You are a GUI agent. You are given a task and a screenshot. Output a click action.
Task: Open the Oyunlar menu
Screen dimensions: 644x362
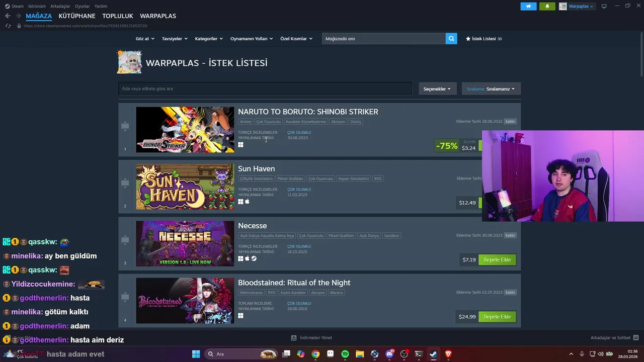pyautogui.click(x=83, y=6)
